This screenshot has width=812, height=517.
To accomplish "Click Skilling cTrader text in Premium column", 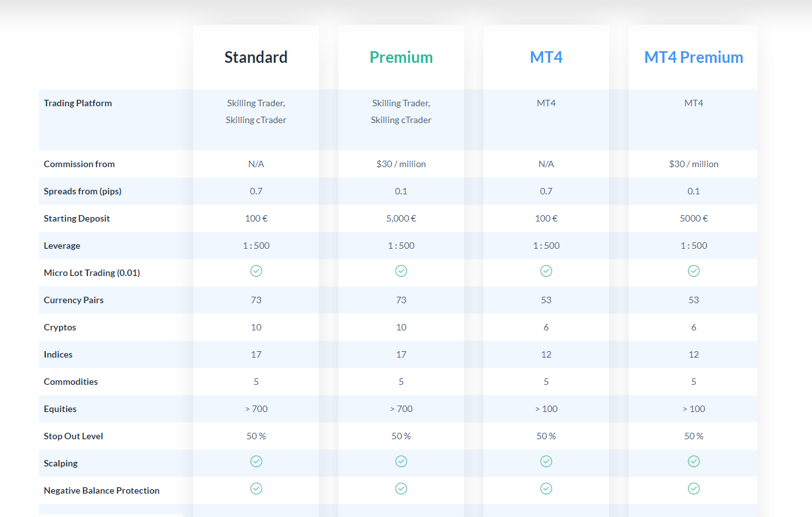I will 401,120.
